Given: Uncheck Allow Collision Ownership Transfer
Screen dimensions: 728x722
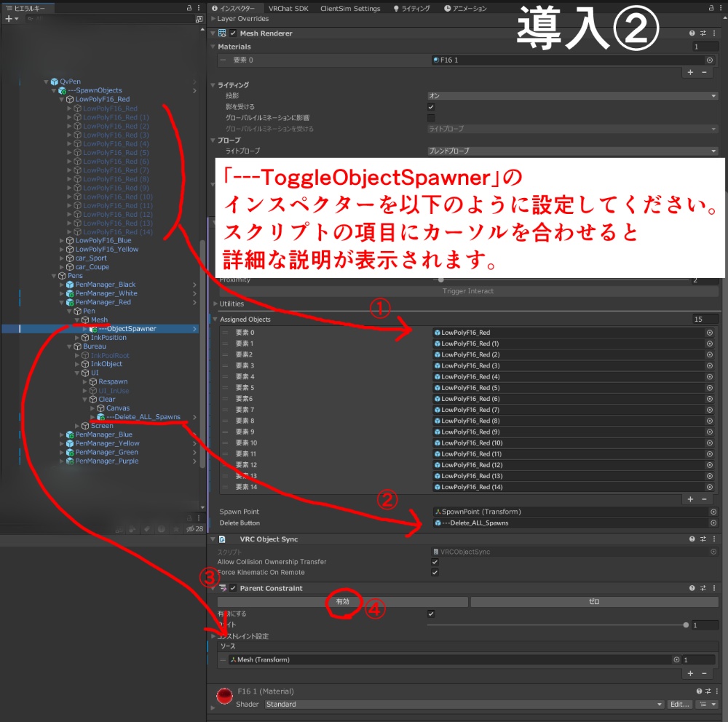Looking at the screenshot, I should [x=435, y=561].
